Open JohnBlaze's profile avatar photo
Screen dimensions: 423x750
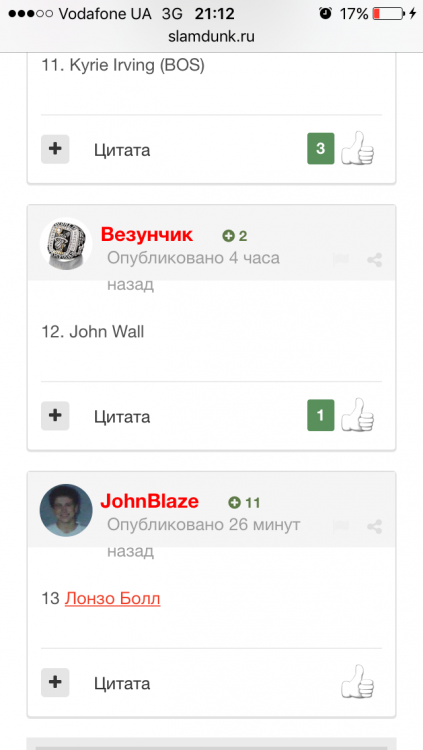click(66, 510)
